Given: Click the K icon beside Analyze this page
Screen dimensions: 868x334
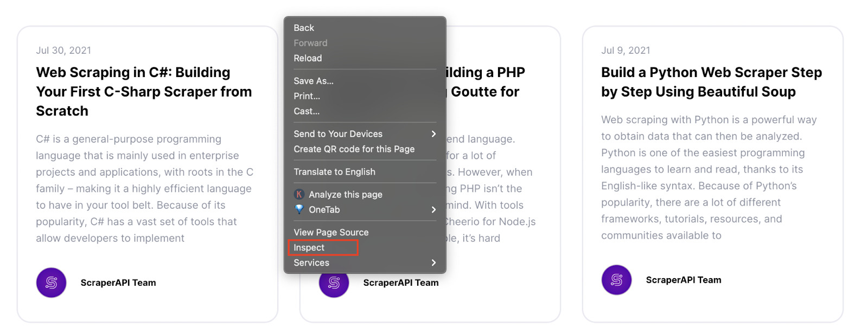Looking at the screenshot, I should point(299,194).
